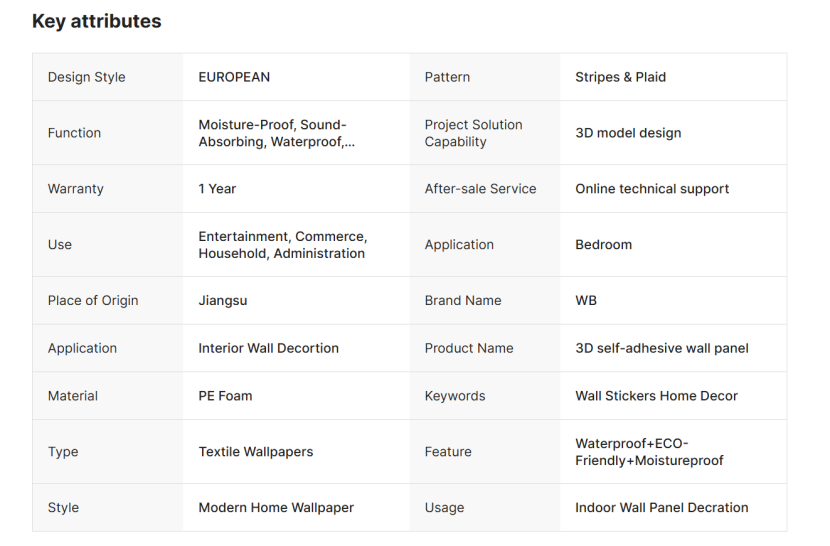Click the Textile Wallpapers type value
This screenshot has width=830, height=546.
click(x=255, y=452)
